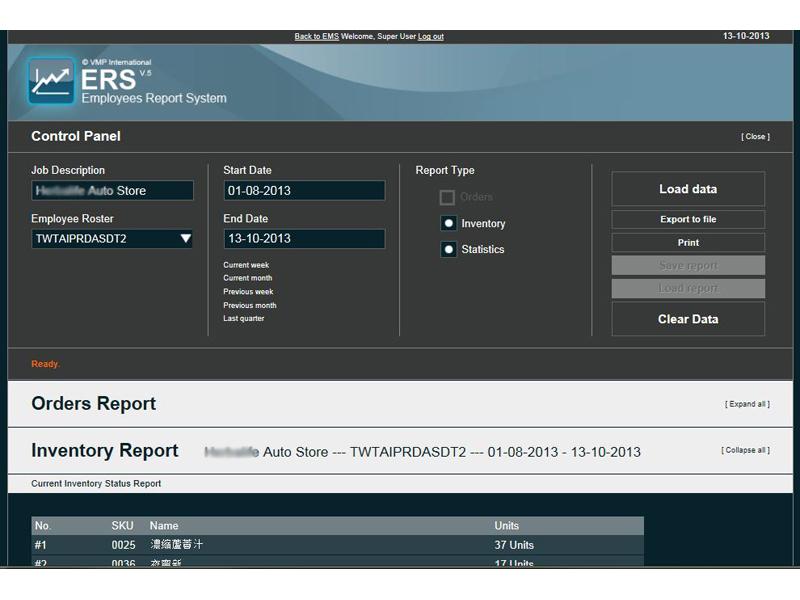Image resolution: width=800 pixels, height=600 pixels.
Task: Click the Ready status message
Action: coord(45,364)
